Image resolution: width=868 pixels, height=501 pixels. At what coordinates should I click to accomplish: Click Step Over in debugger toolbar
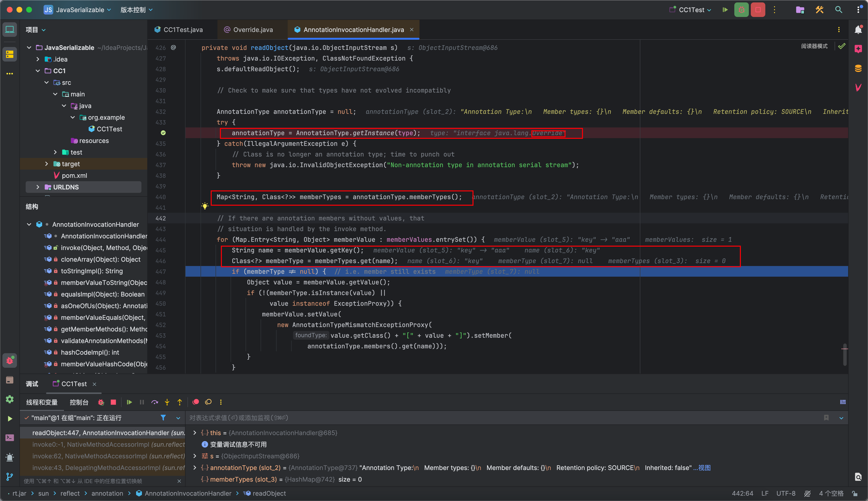pos(155,402)
